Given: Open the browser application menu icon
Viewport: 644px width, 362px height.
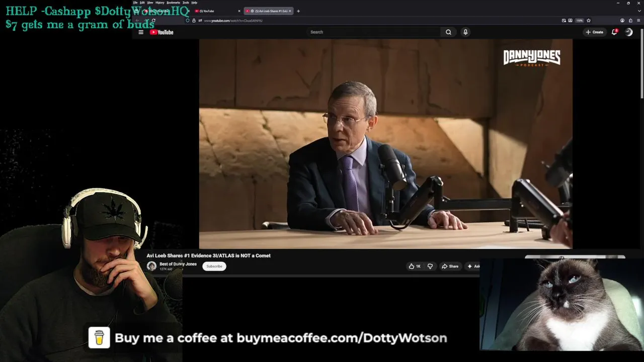Looking at the screenshot, I should [x=638, y=21].
